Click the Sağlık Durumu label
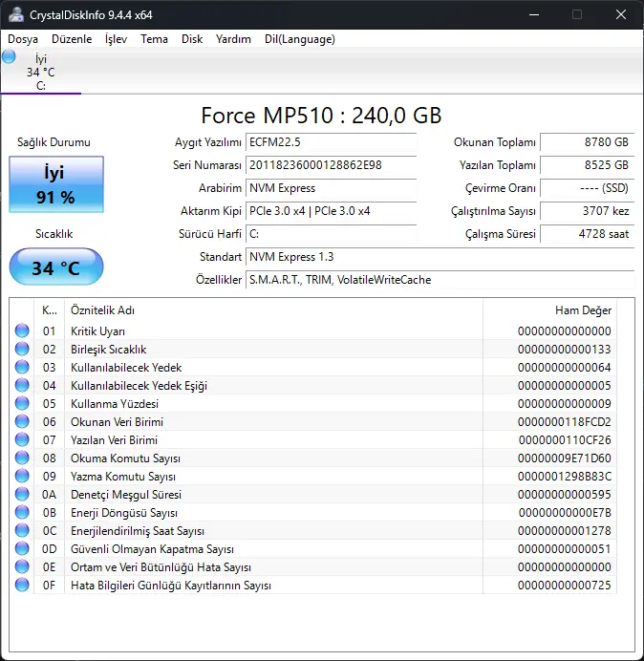 (x=54, y=142)
